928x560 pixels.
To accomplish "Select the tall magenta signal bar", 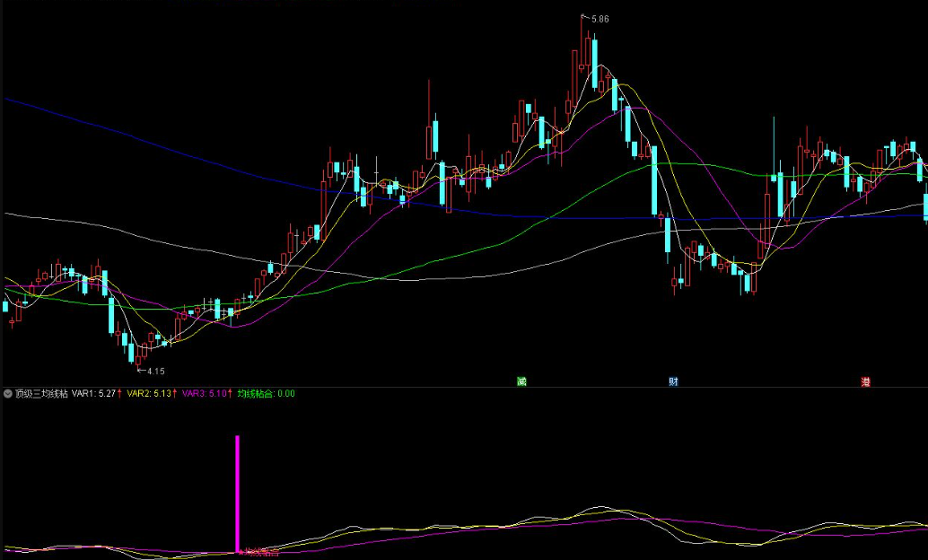I will (x=237, y=494).
